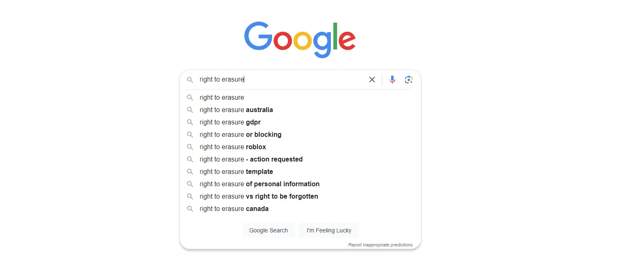Clear the search box with X icon
This screenshot has width=644, height=260.
coord(372,80)
